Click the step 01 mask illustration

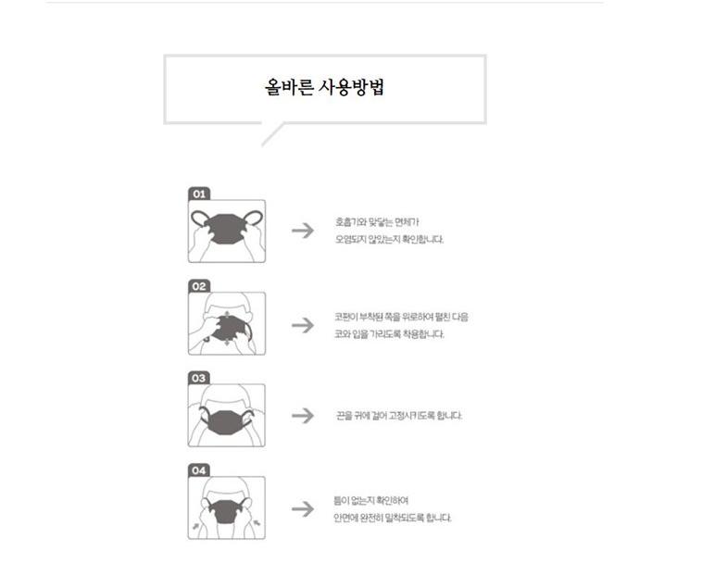pyautogui.click(x=227, y=231)
